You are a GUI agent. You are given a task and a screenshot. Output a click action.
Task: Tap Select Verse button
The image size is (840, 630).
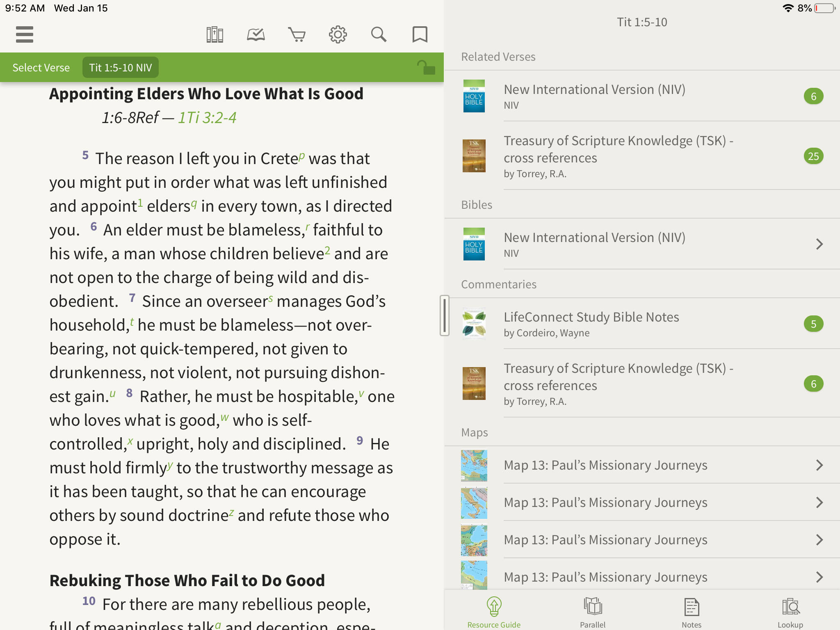tap(41, 68)
